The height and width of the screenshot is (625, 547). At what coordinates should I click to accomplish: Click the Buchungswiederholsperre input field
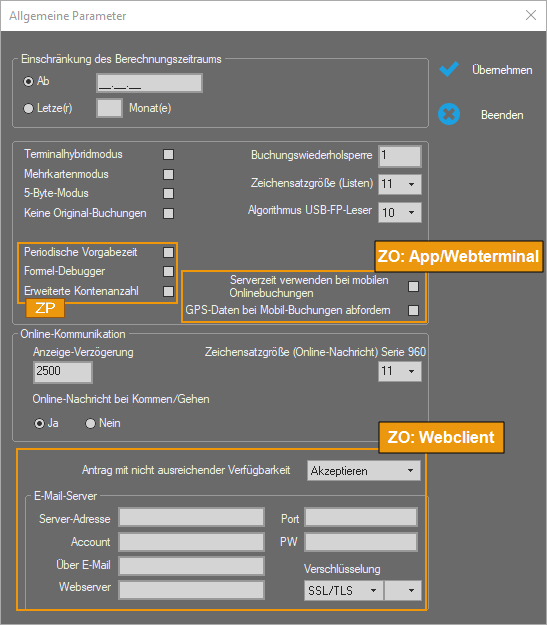399,156
